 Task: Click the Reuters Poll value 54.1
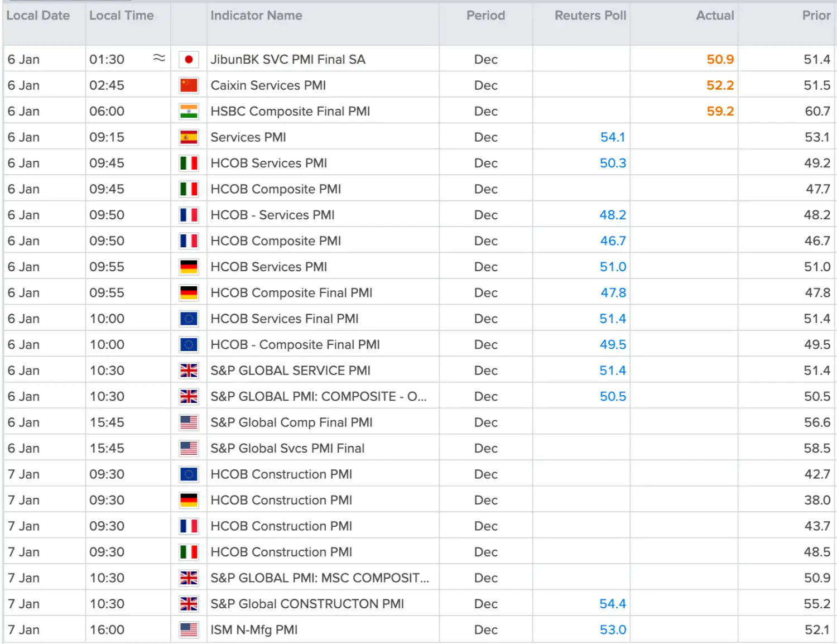tap(613, 137)
